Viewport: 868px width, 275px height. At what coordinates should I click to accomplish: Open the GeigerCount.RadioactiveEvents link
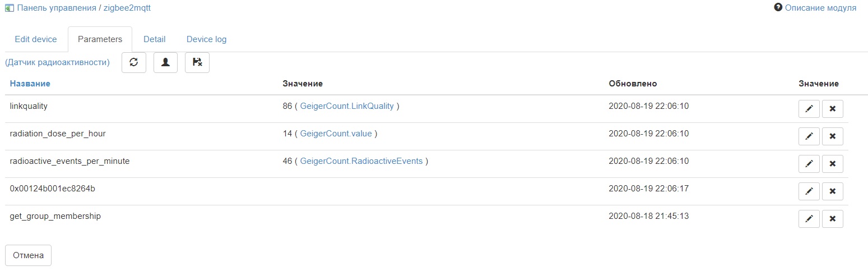361,161
